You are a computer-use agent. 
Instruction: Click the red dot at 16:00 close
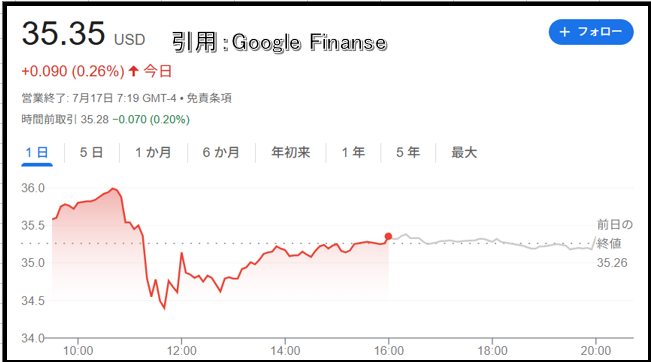pos(388,236)
